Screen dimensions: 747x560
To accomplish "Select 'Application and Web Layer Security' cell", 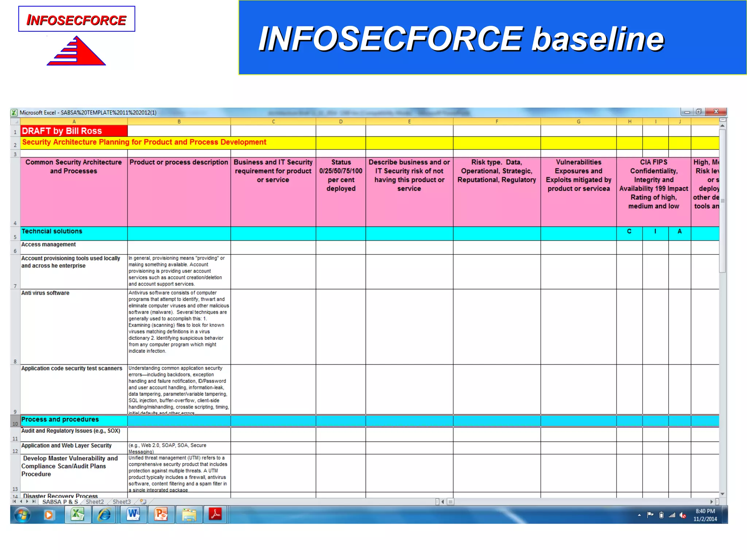I will pyautogui.click(x=74, y=448).
